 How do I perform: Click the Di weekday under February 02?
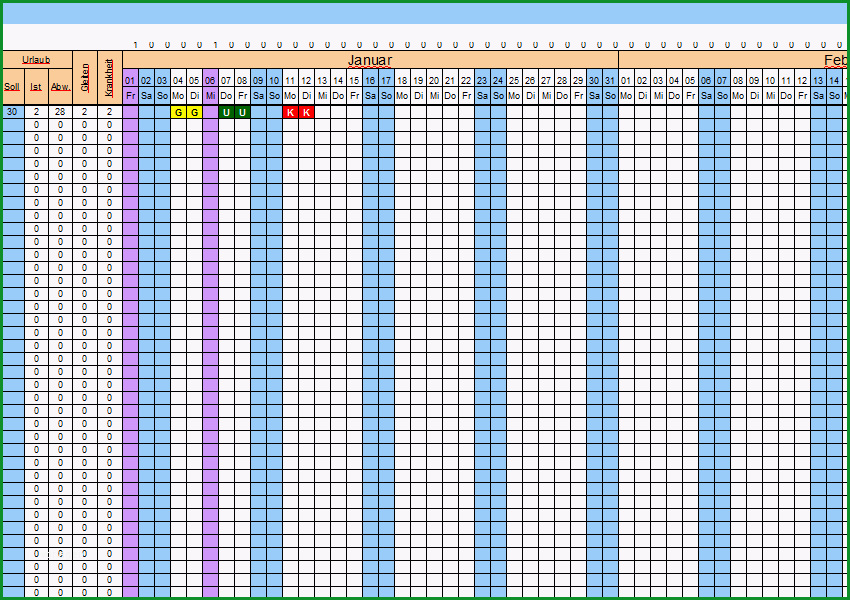tap(642, 96)
